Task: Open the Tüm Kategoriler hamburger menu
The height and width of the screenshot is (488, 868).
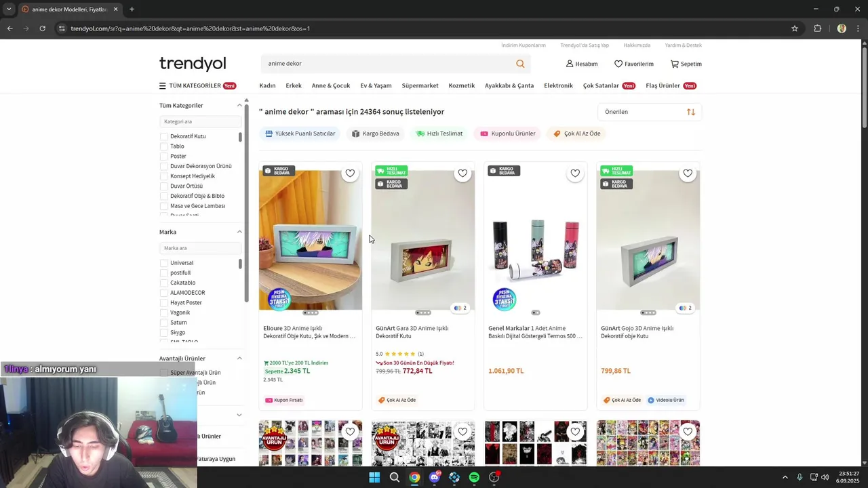Action: (162, 86)
